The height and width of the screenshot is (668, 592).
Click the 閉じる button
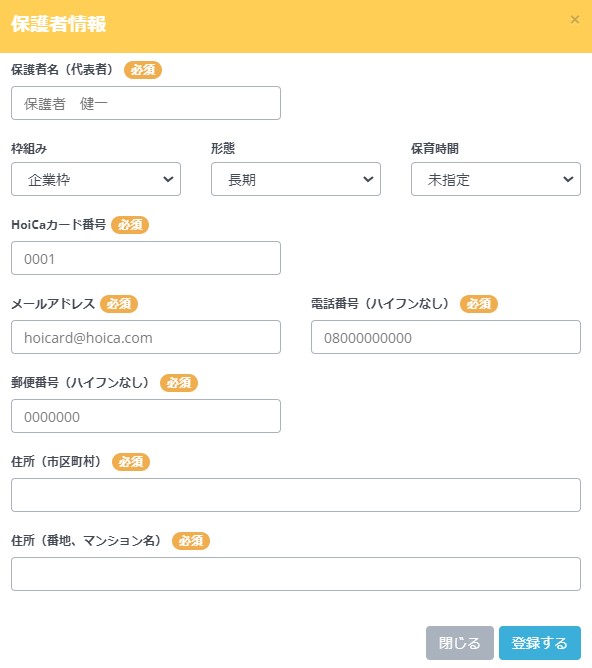click(x=460, y=642)
